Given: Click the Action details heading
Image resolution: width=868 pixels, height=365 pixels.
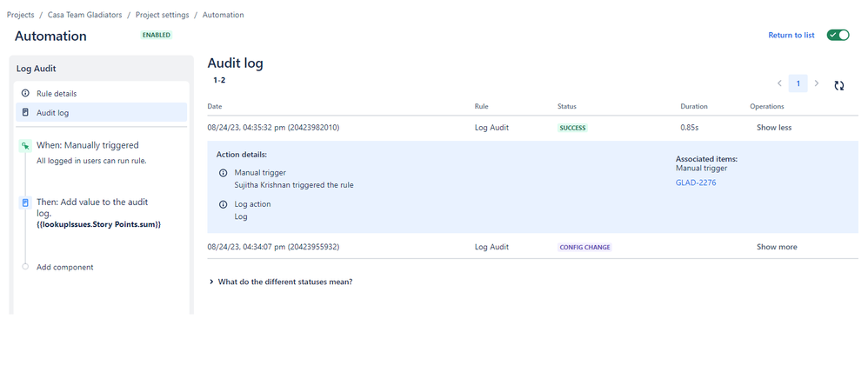Looking at the screenshot, I should [x=242, y=155].
